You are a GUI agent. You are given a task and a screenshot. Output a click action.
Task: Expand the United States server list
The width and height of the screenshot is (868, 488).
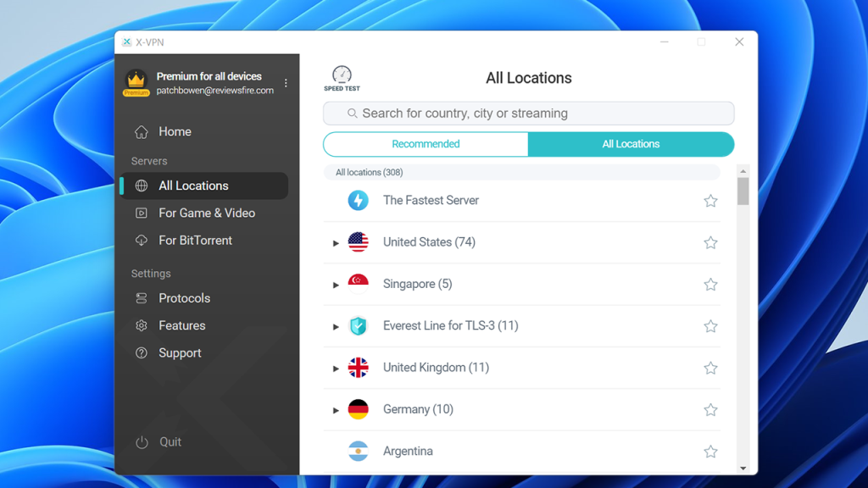tap(336, 243)
